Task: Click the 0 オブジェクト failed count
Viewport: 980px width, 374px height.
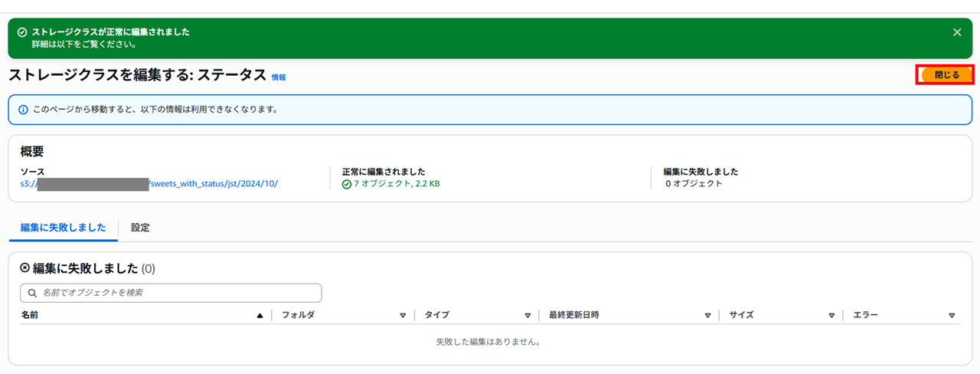Action: point(694,184)
